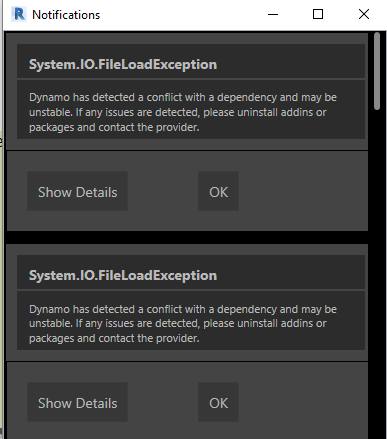Click OK in the second notification
The image size is (387, 439).
tap(218, 402)
